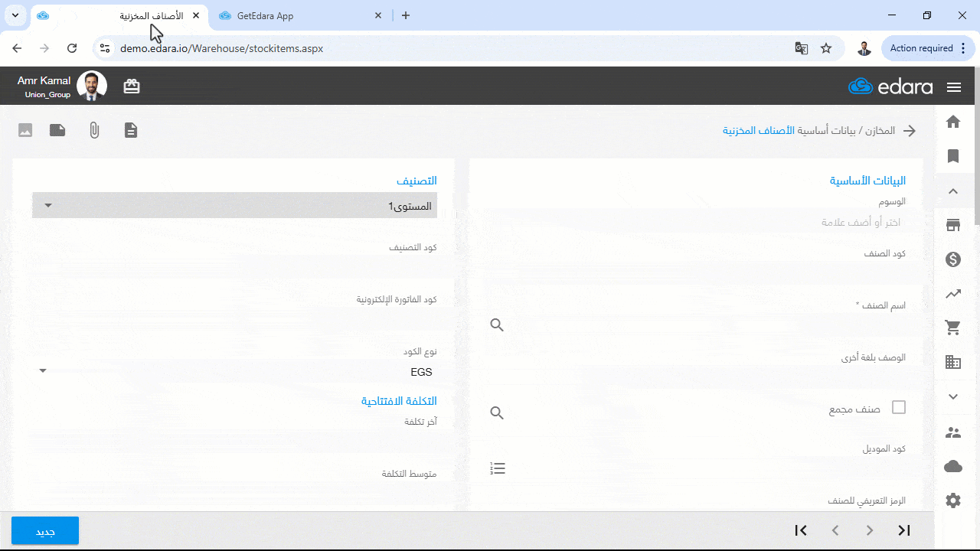Open the edara hamburger menu
980x551 pixels.
pos(954,87)
